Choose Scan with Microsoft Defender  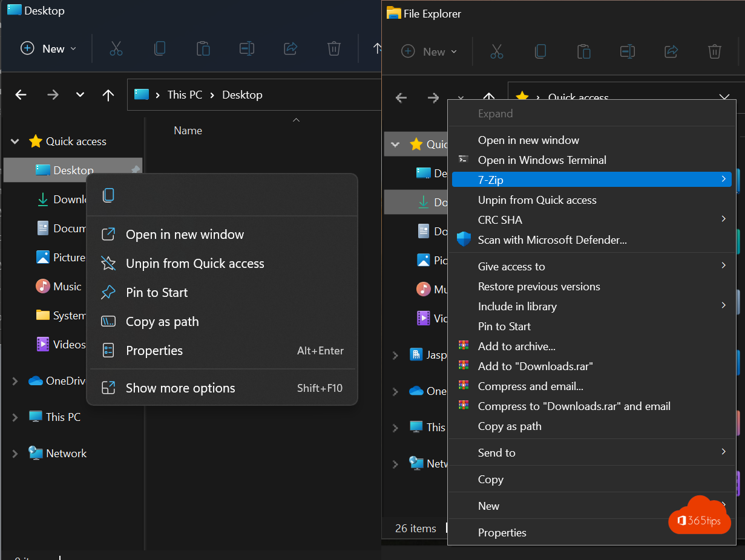coord(552,240)
